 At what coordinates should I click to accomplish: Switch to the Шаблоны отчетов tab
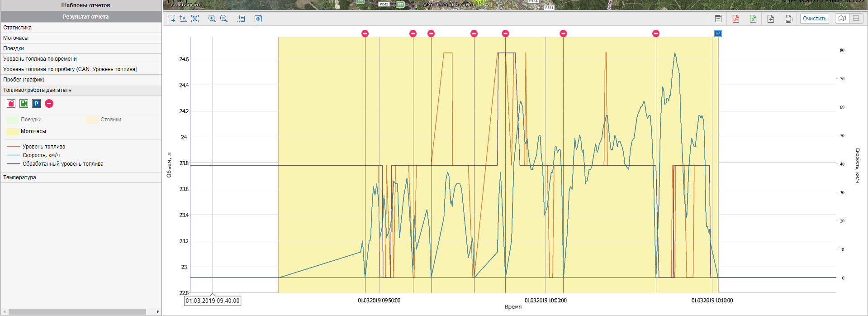[x=85, y=5]
